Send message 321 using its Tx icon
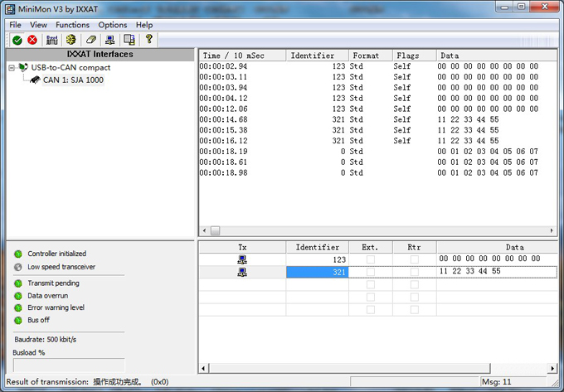This screenshot has width=564, height=392. 241,272
